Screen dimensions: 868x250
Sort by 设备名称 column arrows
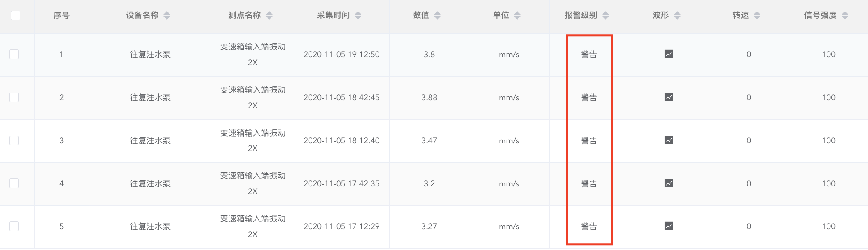167,15
